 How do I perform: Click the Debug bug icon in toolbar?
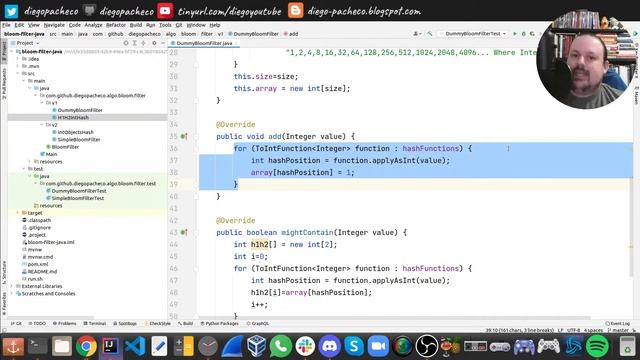pos(524,33)
